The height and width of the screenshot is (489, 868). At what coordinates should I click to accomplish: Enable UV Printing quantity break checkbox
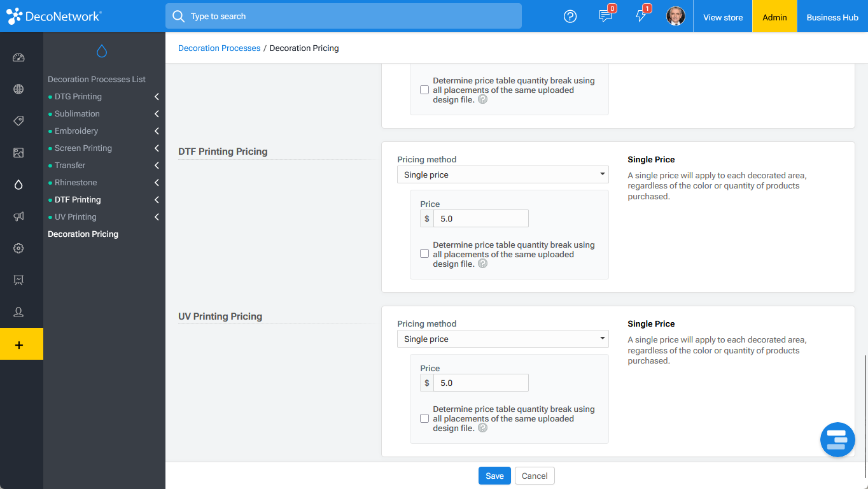click(424, 418)
